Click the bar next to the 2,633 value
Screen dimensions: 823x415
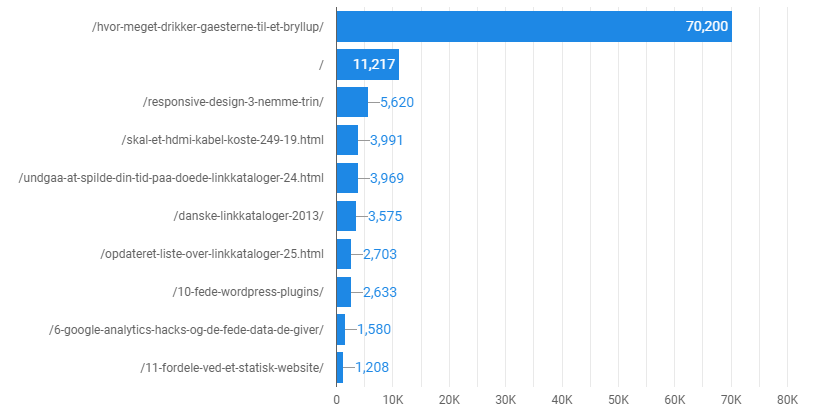[x=344, y=291]
